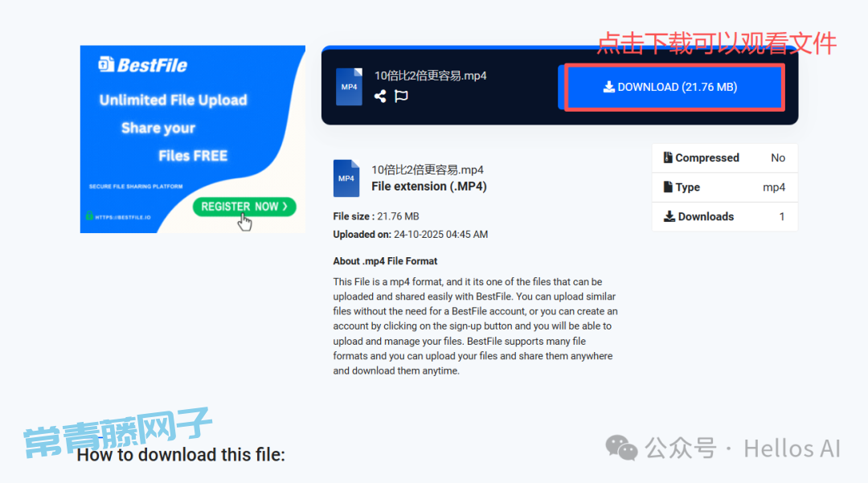This screenshot has width=868, height=483.
Task: Click the Downloads arrow icon in stats
Action: 669,216
